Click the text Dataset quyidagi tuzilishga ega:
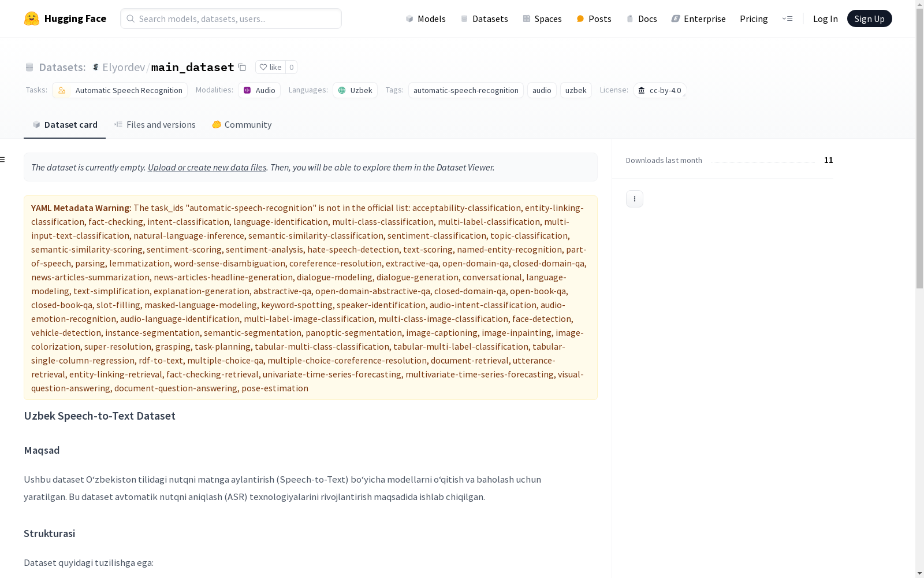This screenshot has height=578, width=924. [89, 562]
